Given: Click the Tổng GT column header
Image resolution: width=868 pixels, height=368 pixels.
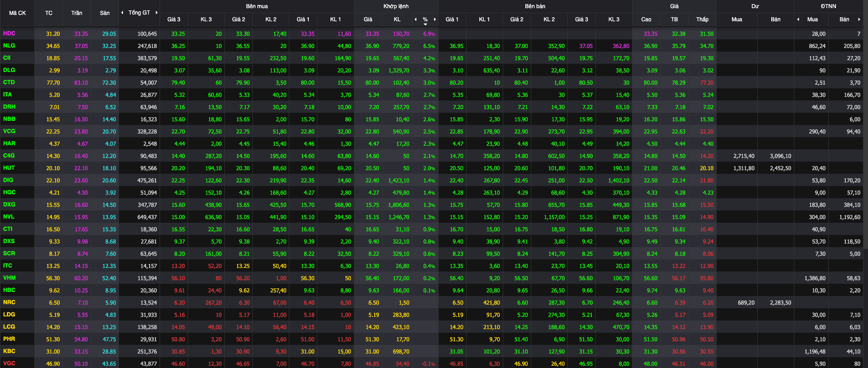Looking at the screenshot, I should [x=139, y=13].
